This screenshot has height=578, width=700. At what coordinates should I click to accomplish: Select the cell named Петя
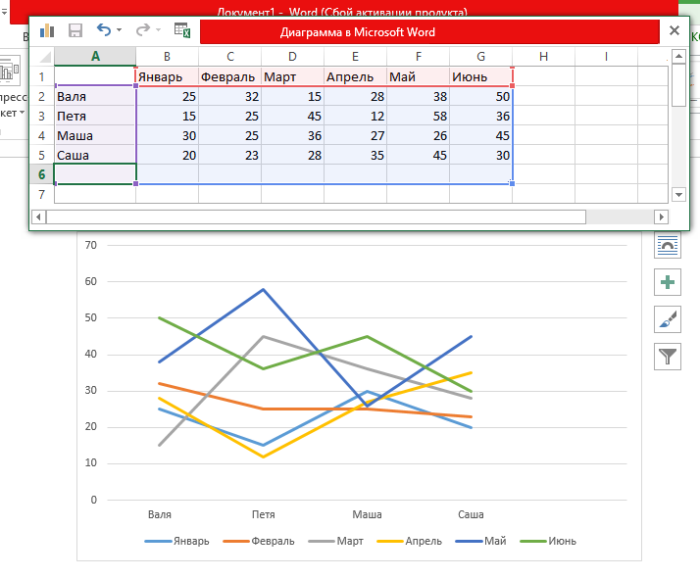[x=95, y=116]
